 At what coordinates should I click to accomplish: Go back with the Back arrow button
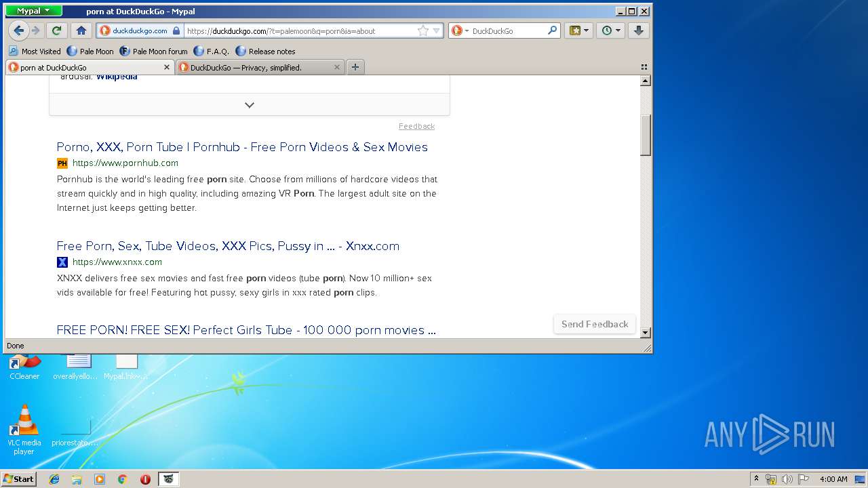[x=18, y=30]
